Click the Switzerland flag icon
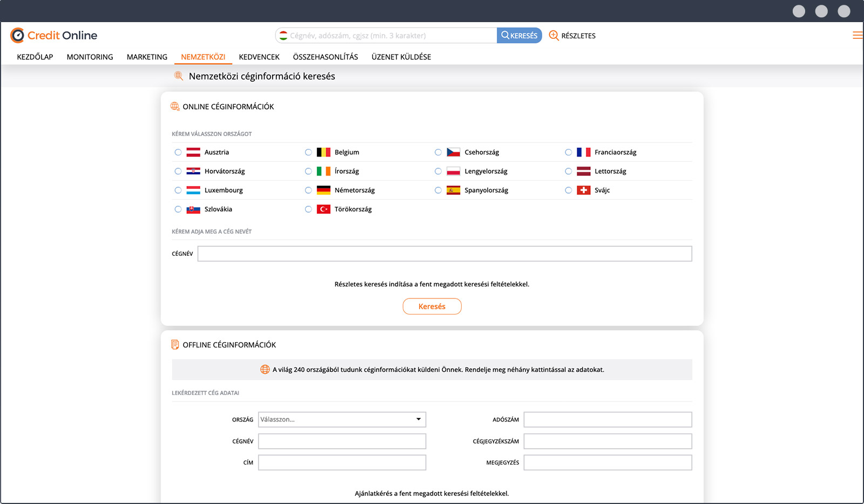Image resolution: width=864 pixels, height=504 pixels. [583, 190]
